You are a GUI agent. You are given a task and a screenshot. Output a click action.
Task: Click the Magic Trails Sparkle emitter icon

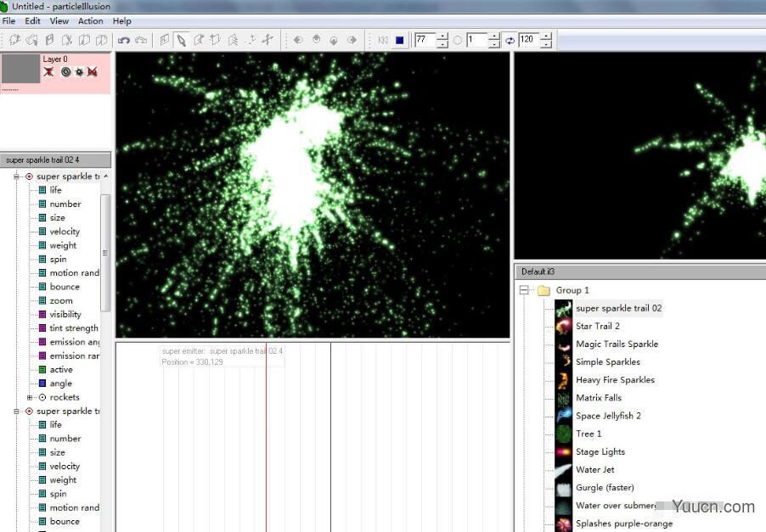pos(564,344)
